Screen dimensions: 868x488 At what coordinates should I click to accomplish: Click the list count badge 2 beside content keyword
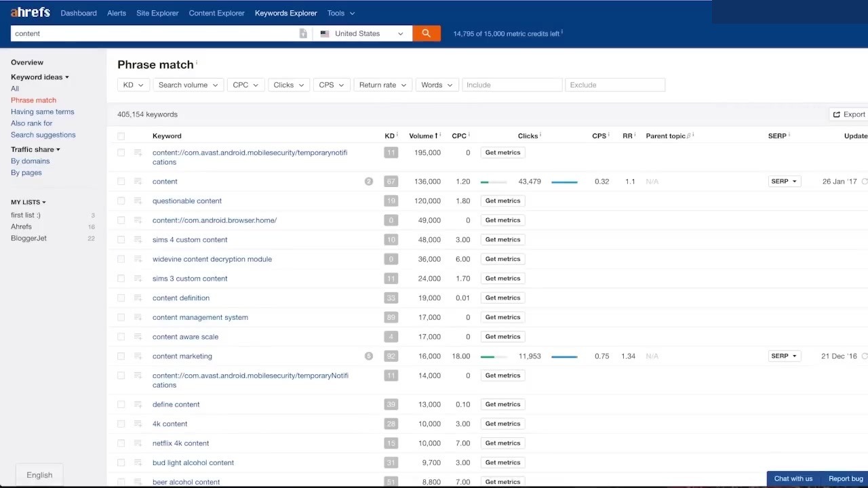coord(369,181)
